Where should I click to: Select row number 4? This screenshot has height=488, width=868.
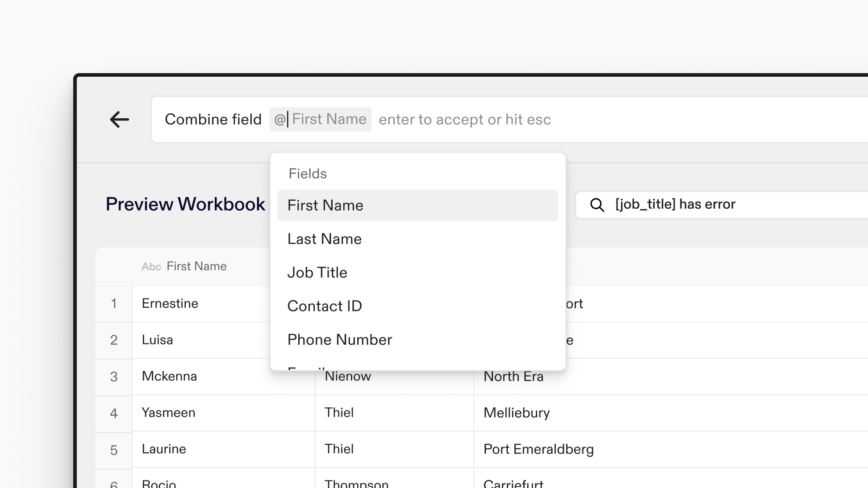pos(114,413)
